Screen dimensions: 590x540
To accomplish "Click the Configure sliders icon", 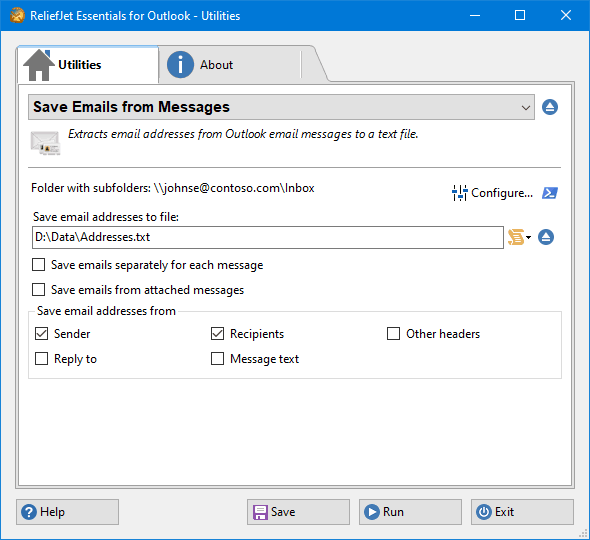I will coord(459,193).
